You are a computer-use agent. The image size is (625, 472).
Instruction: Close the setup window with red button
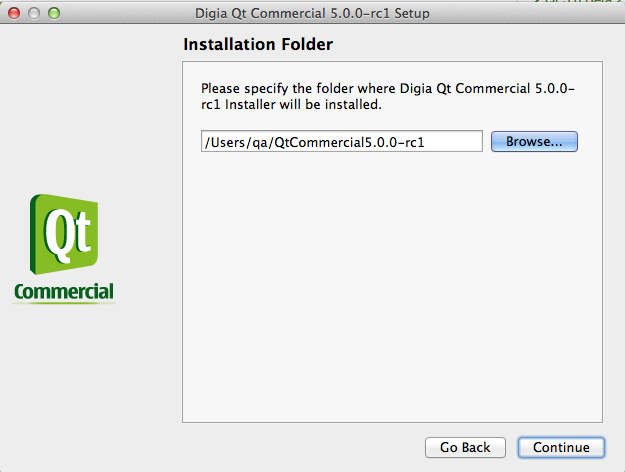[x=14, y=13]
